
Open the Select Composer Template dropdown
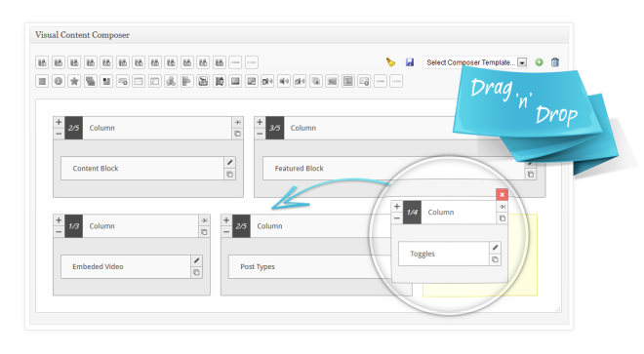point(475,62)
